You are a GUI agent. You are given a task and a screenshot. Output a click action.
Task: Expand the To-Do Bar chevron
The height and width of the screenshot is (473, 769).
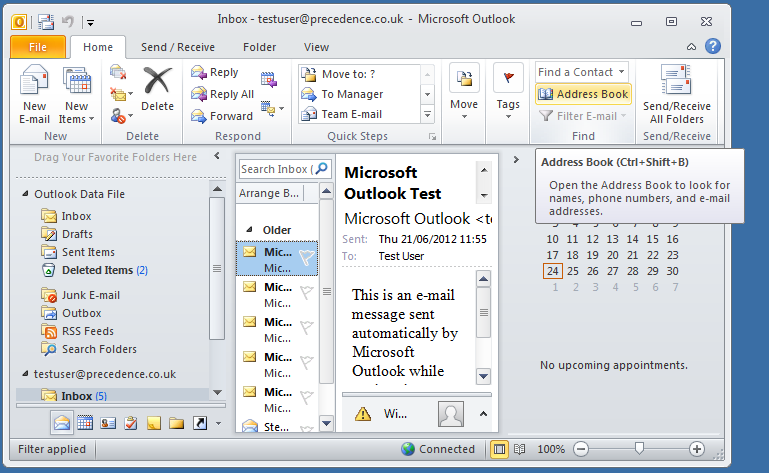(x=516, y=159)
